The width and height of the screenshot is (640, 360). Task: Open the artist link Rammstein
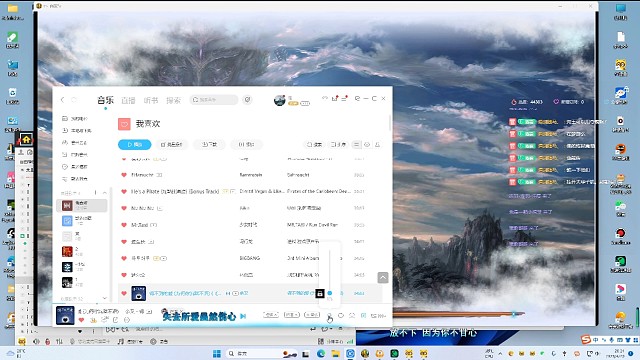click(251, 175)
